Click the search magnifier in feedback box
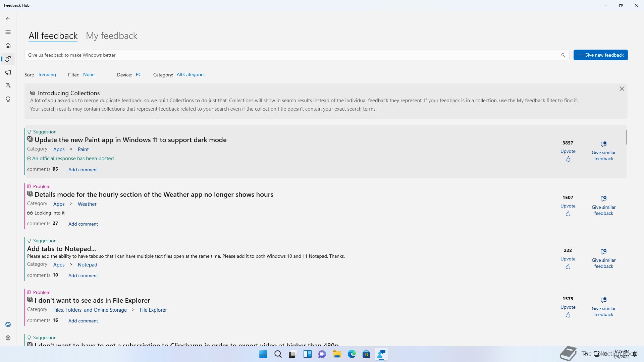 click(x=563, y=55)
